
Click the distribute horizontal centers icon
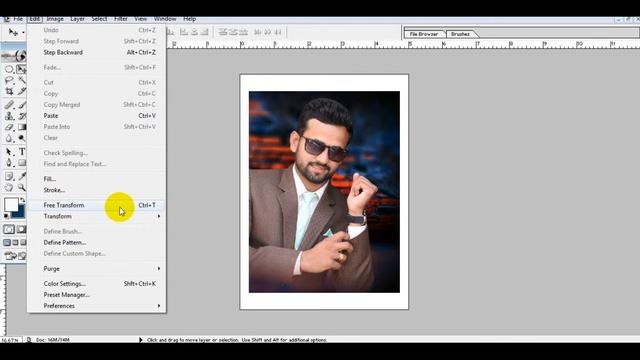[x=268, y=32]
